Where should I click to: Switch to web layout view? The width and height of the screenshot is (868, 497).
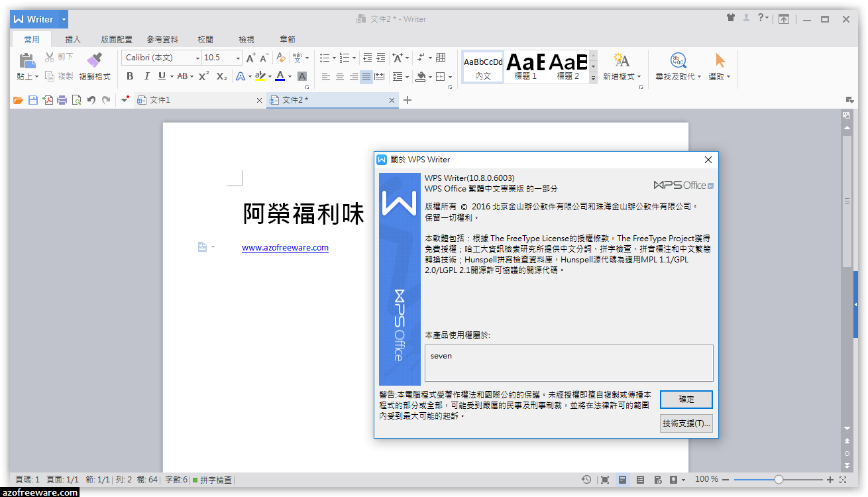click(x=658, y=479)
